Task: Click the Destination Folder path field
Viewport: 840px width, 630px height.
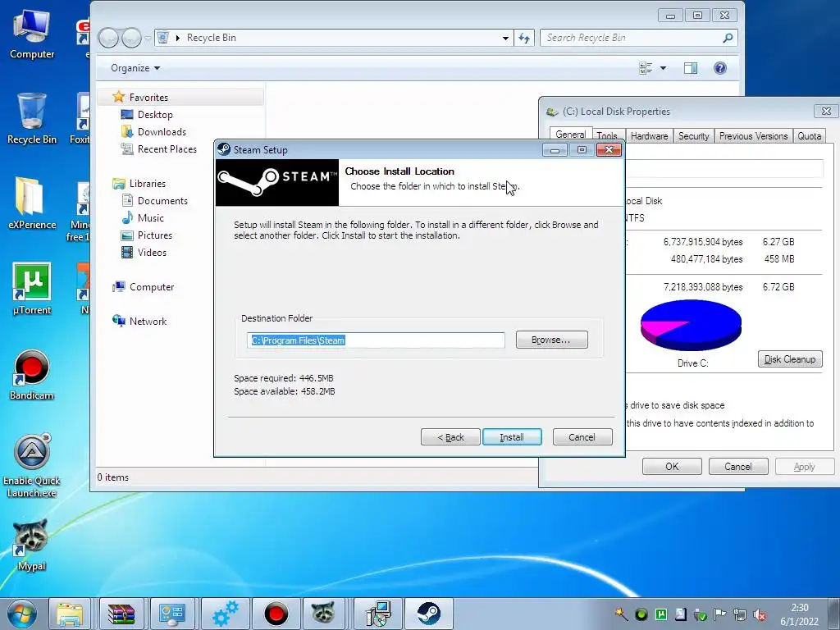Action: click(x=376, y=340)
